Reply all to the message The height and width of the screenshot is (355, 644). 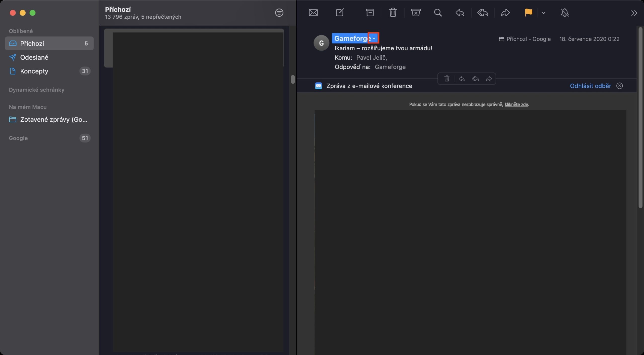click(482, 12)
